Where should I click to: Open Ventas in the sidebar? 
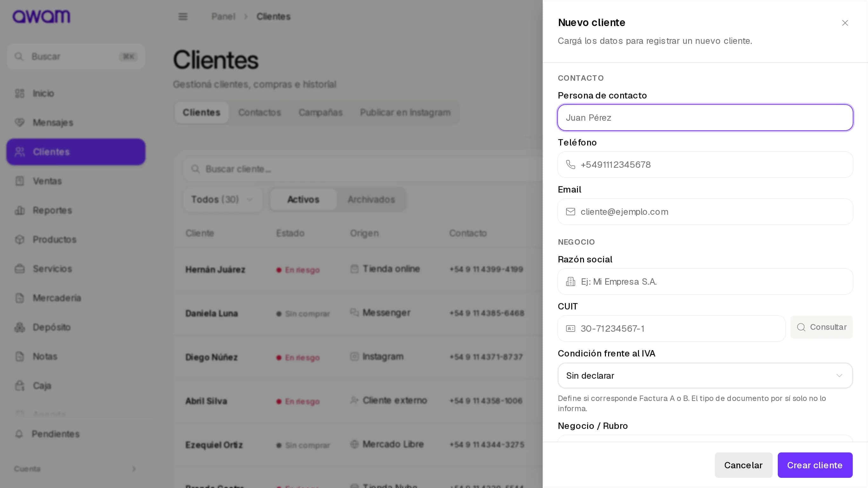[x=76, y=181]
